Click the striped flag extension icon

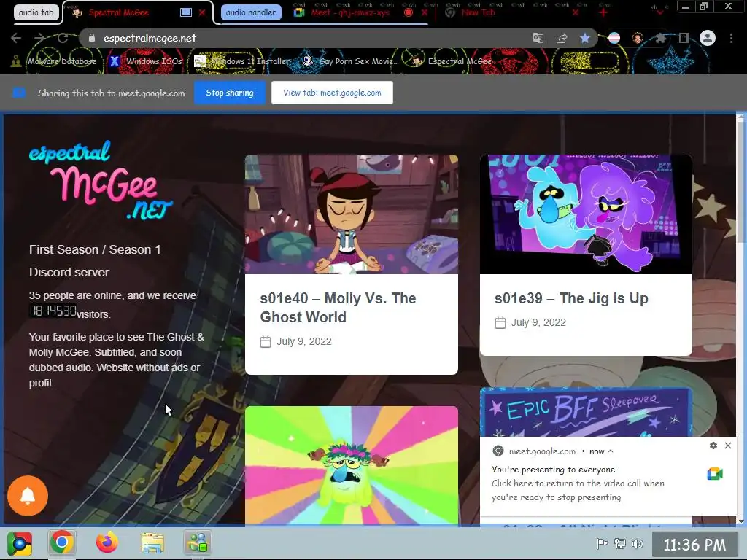pos(614,38)
